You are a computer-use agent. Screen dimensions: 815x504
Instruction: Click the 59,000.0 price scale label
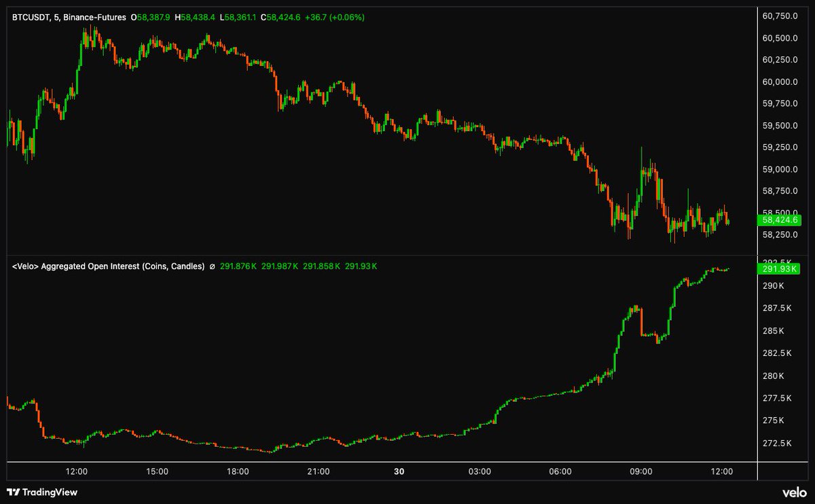tap(780, 169)
